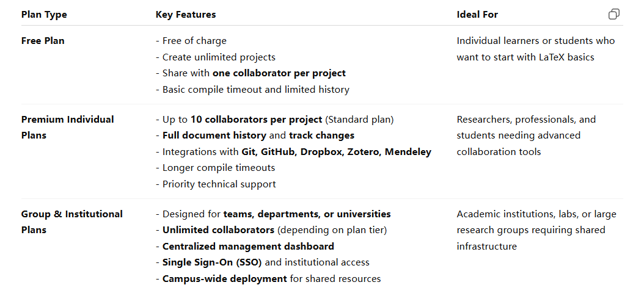Click the Key Features column header
Screen dimensions: 644x296
(186, 15)
